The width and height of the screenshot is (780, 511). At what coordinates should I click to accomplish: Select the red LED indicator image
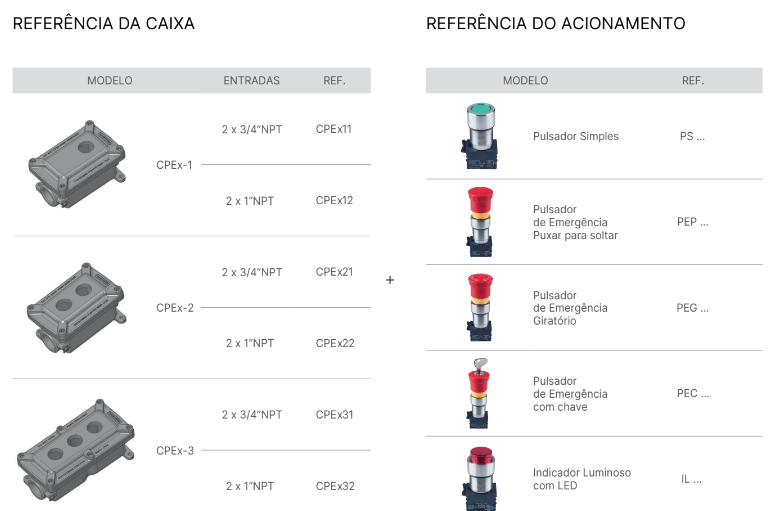pyautogui.click(x=481, y=479)
